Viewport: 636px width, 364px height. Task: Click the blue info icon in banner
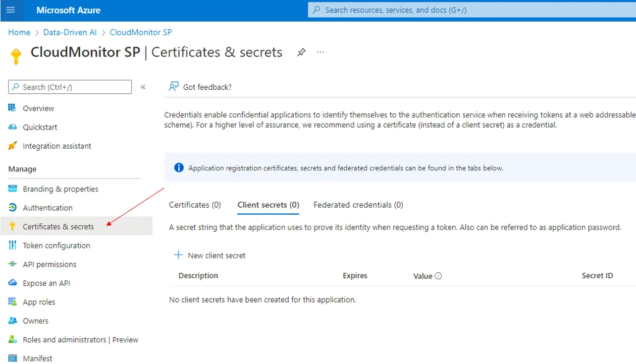point(179,168)
